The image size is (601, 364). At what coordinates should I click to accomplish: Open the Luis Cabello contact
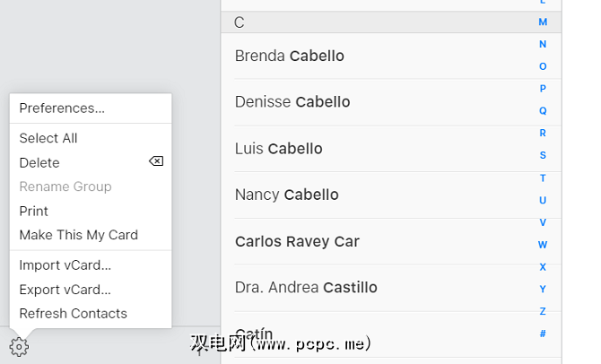pos(279,149)
